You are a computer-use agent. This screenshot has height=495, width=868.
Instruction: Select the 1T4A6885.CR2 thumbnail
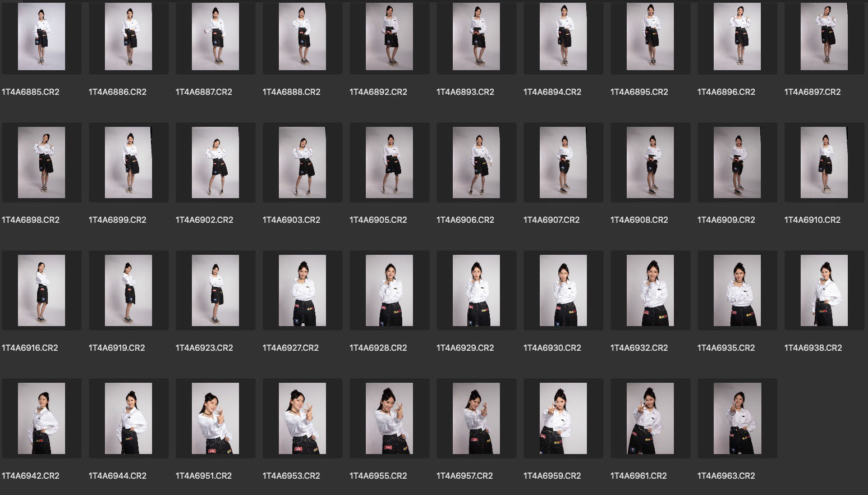pos(42,37)
